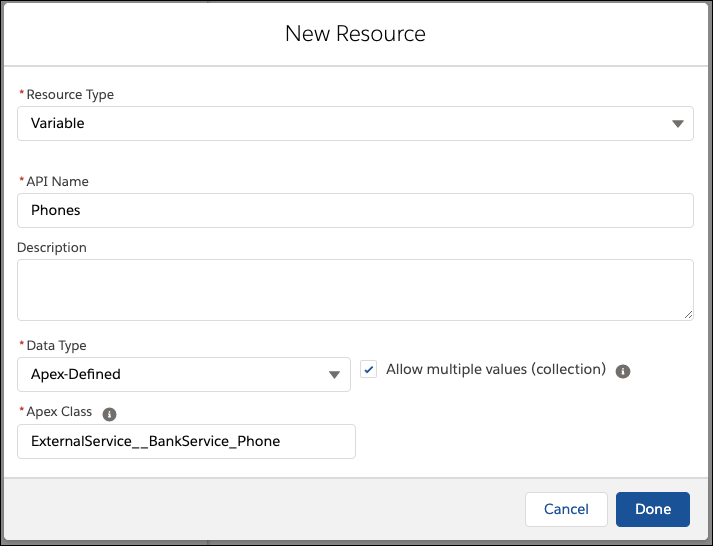Viewport: 713px width, 546px height.
Task: Click the Data Type label
Action: pyautogui.click(x=56, y=346)
